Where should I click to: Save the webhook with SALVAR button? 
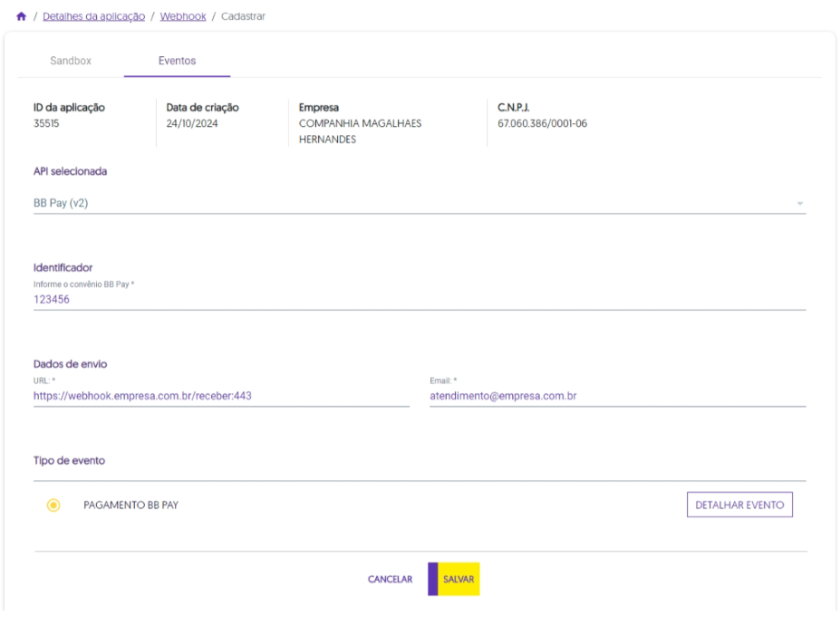(x=454, y=579)
